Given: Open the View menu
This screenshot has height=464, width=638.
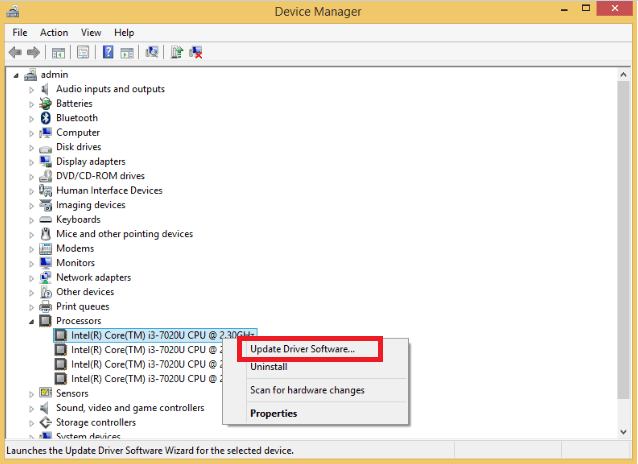Looking at the screenshot, I should [x=91, y=33].
